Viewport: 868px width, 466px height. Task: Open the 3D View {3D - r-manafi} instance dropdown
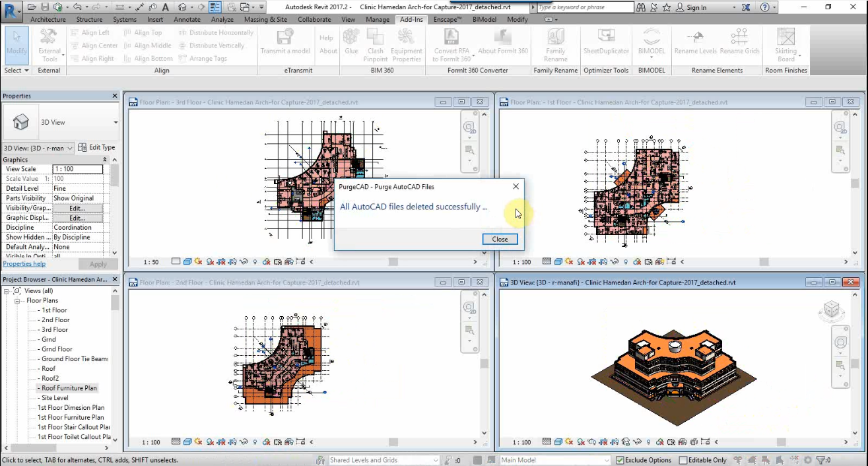(38, 148)
